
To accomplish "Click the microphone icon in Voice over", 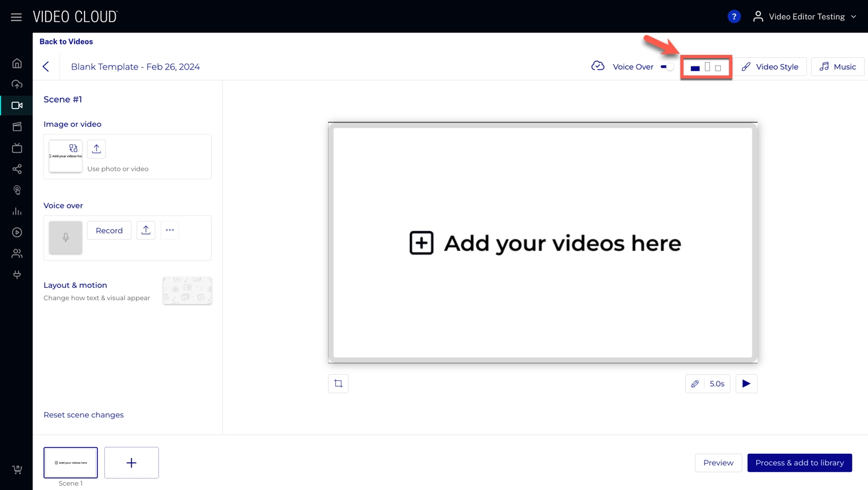I will pyautogui.click(x=66, y=238).
